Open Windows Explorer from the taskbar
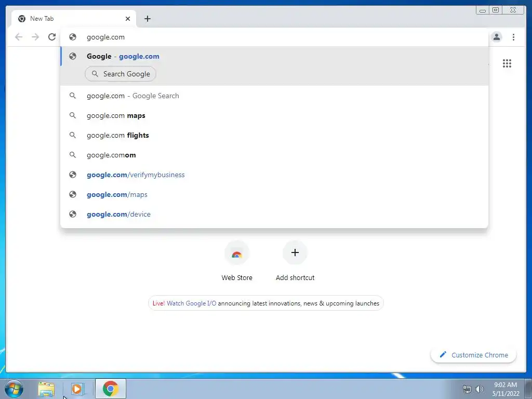The height and width of the screenshot is (399, 532). (x=46, y=389)
